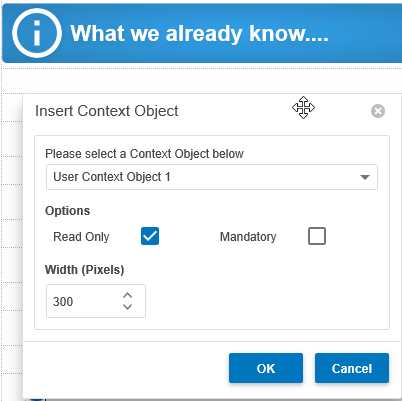Click the Read Only label text

pyautogui.click(x=81, y=237)
